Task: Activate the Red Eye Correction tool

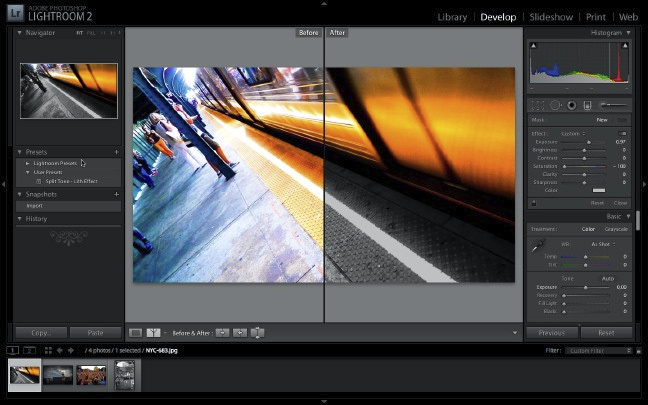Action: (571, 104)
